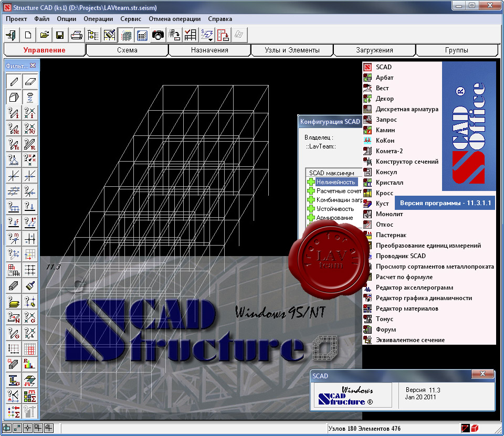Toggle the bar elements filter

pos(14,82)
